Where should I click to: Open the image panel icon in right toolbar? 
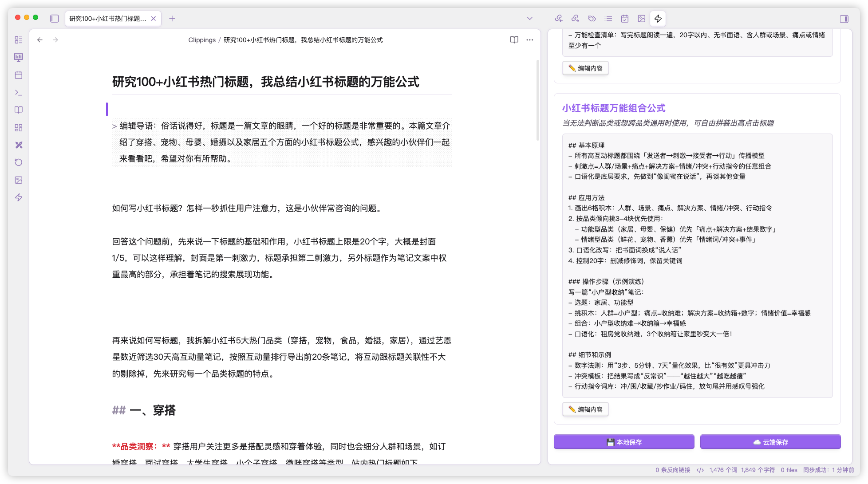pos(642,19)
